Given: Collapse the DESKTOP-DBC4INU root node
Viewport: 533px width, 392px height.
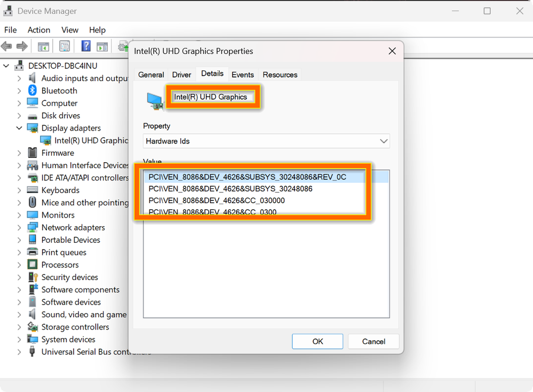Looking at the screenshot, I should (x=6, y=66).
